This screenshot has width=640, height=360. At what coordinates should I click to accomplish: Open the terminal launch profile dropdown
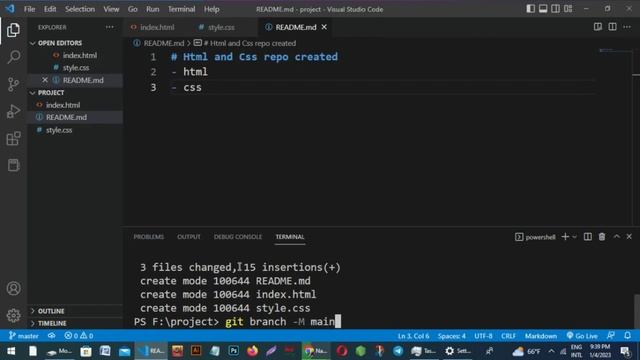pyautogui.click(x=574, y=237)
